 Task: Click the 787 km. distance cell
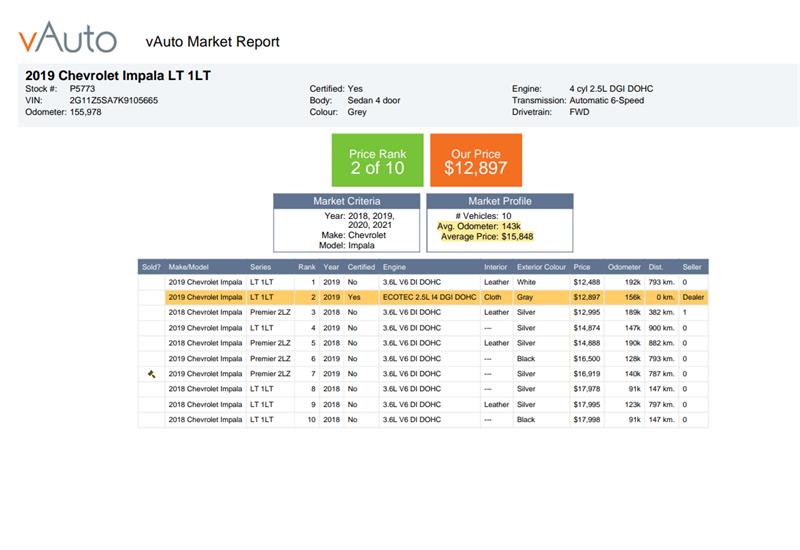[661, 374]
